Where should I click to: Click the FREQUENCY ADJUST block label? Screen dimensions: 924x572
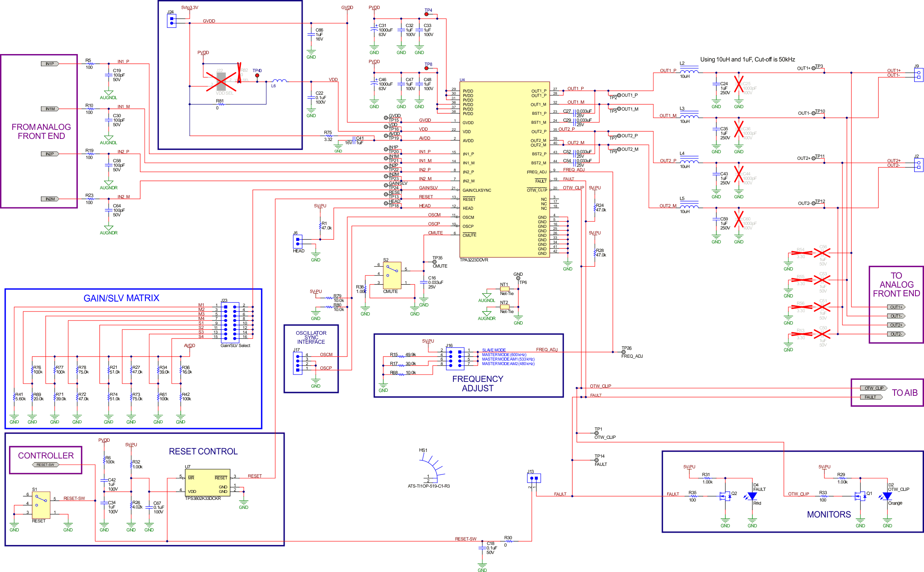point(477,383)
